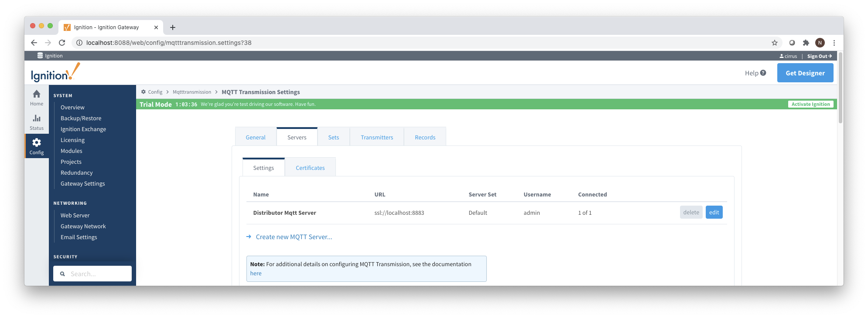This screenshot has width=868, height=318.
Task: Open Gateway Settings
Action: 83,183
